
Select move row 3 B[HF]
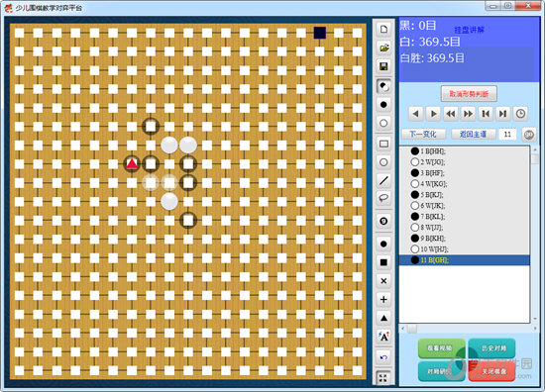[465, 172]
